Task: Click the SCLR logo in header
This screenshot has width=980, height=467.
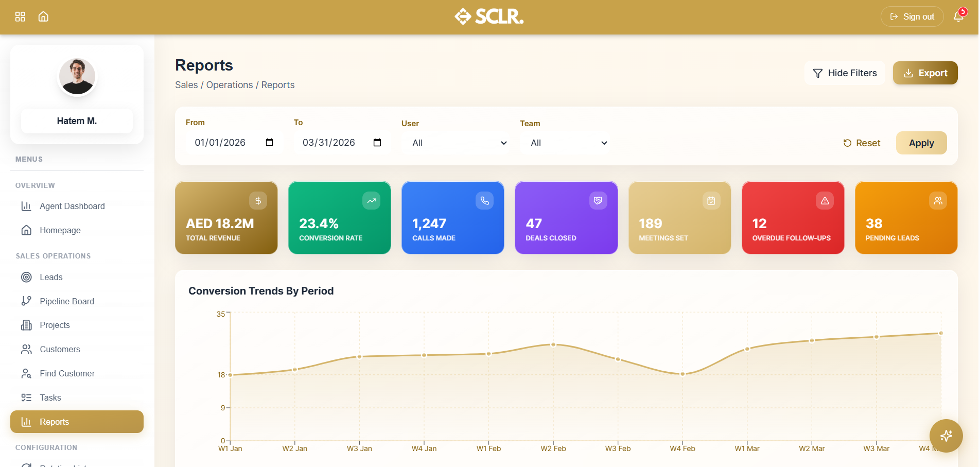Action: (489, 16)
